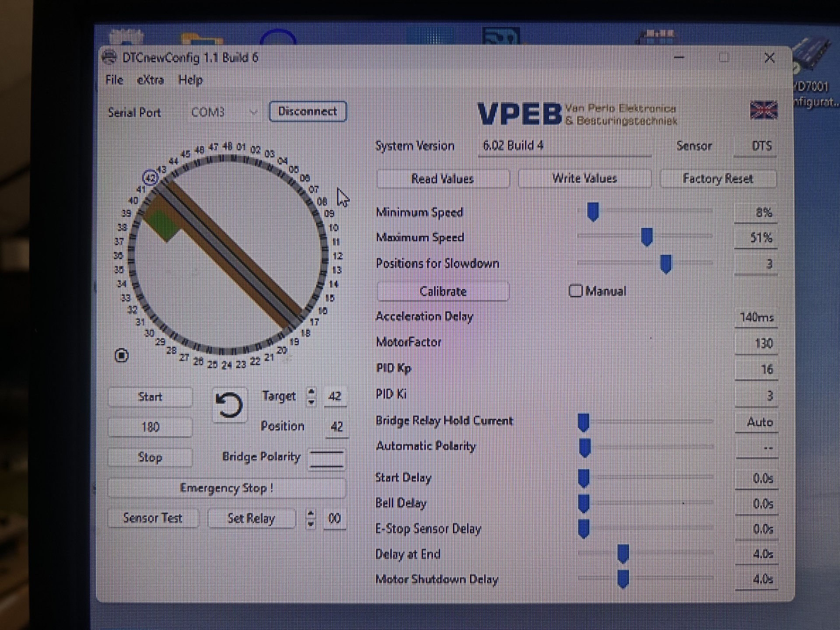
Task: Click the MotorFactor value field
Action: click(x=757, y=343)
